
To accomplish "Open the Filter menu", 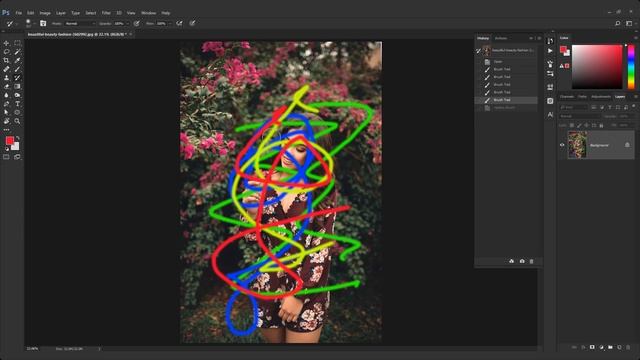I will pyautogui.click(x=106, y=13).
